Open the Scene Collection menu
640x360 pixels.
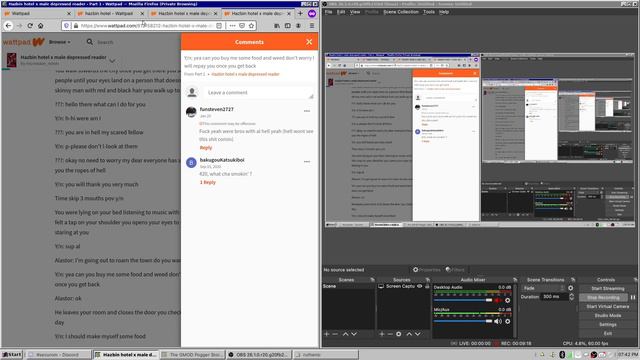click(401, 12)
